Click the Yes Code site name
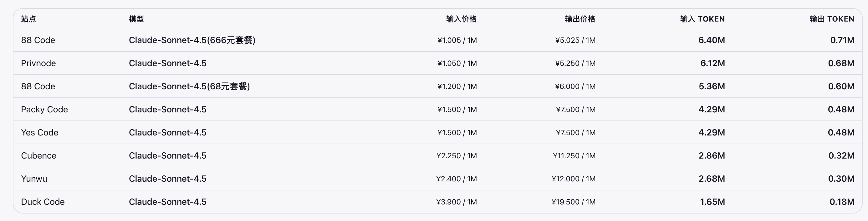The image size is (868, 221). click(39, 133)
